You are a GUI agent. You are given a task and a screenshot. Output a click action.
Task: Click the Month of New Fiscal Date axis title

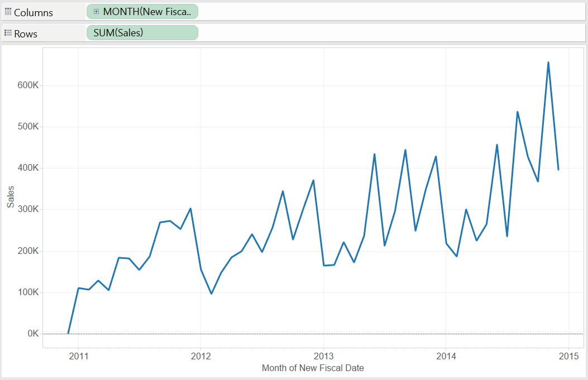(x=313, y=368)
